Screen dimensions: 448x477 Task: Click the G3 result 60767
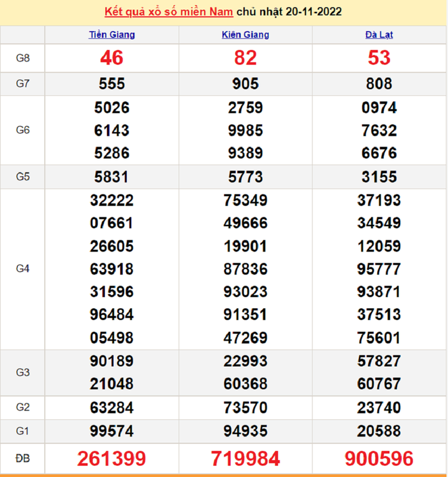(379, 384)
